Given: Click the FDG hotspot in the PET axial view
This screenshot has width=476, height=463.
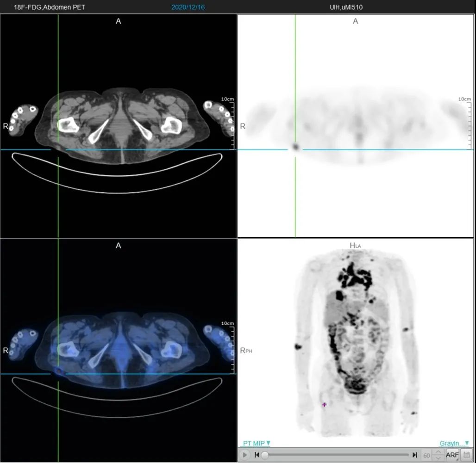Looking at the screenshot, I should coord(295,147).
